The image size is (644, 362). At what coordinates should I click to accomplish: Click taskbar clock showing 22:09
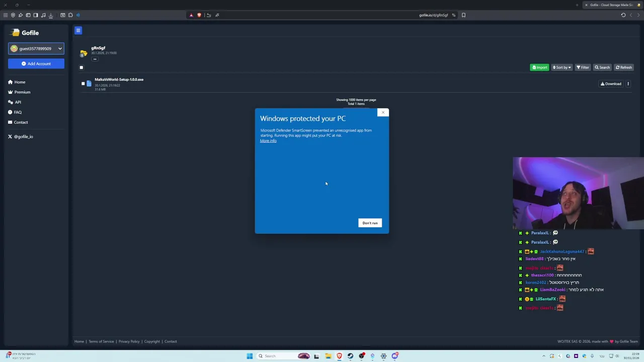click(x=632, y=356)
